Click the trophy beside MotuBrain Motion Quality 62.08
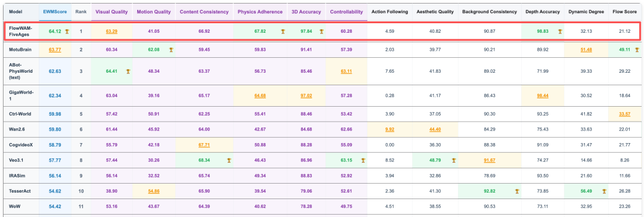The image size is (644, 217). tap(171, 49)
